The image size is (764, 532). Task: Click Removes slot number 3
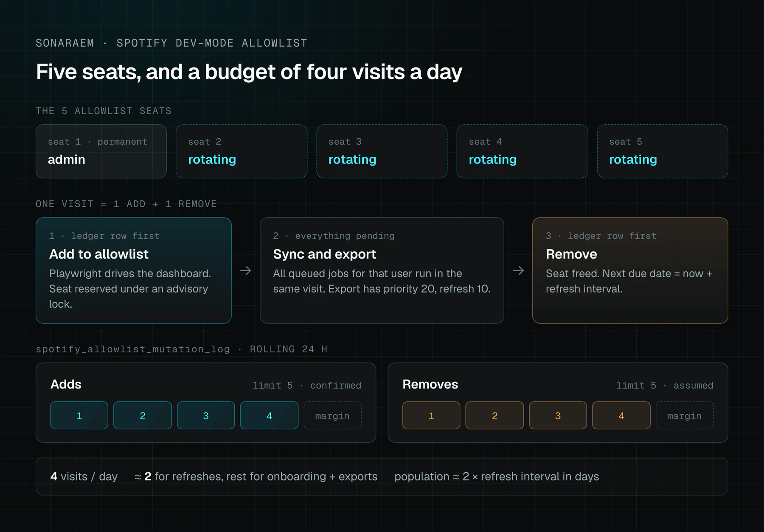[558, 415]
